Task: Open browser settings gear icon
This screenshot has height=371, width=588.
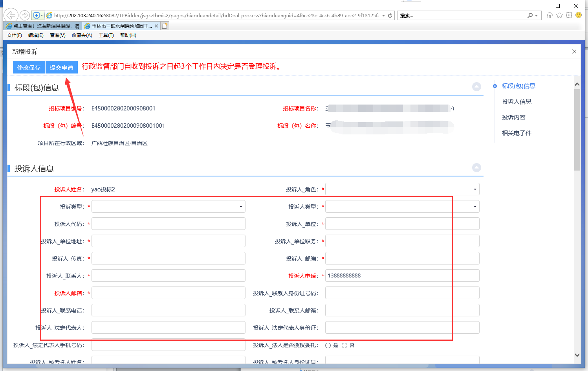Action: pyautogui.click(x=569, y=15)
